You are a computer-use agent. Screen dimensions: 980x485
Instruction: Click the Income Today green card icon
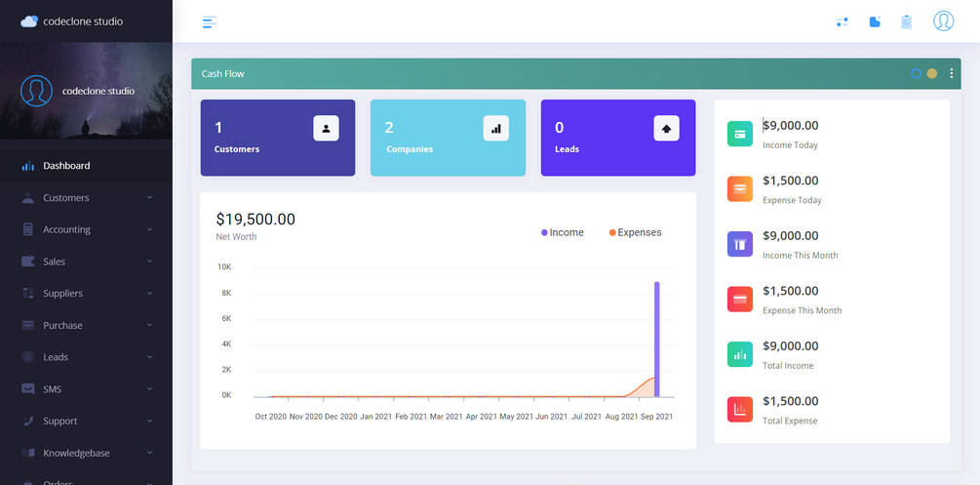[x=740, y=134]
